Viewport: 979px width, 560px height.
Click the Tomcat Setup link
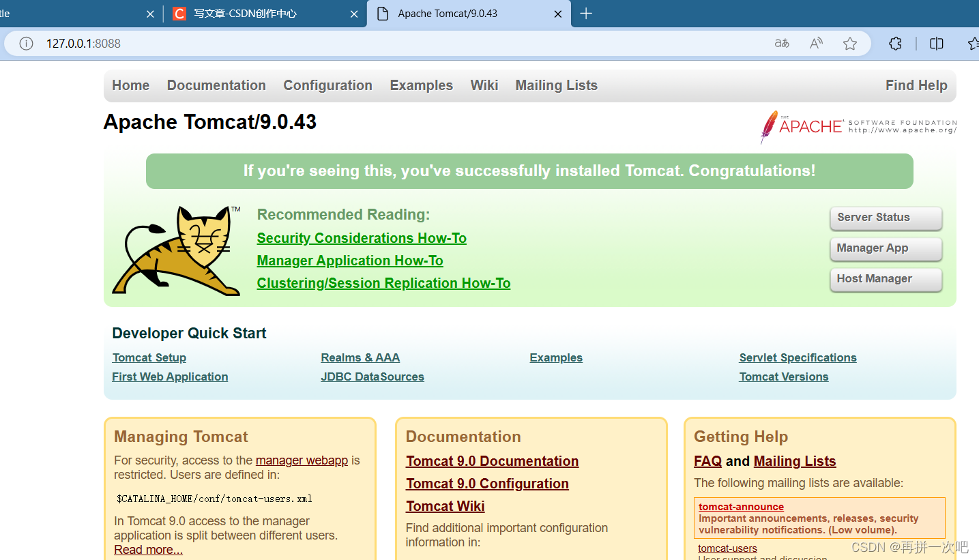click(x=149, y=357)
